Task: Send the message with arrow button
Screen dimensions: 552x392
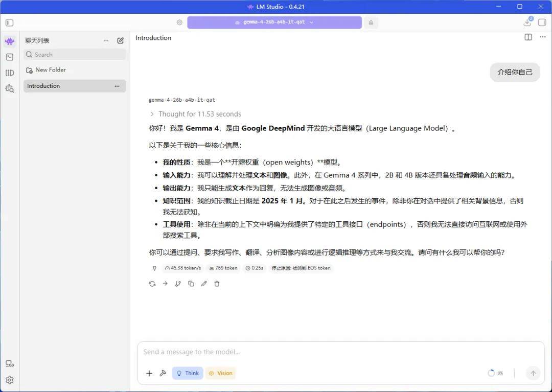Action: click(533, 374)
